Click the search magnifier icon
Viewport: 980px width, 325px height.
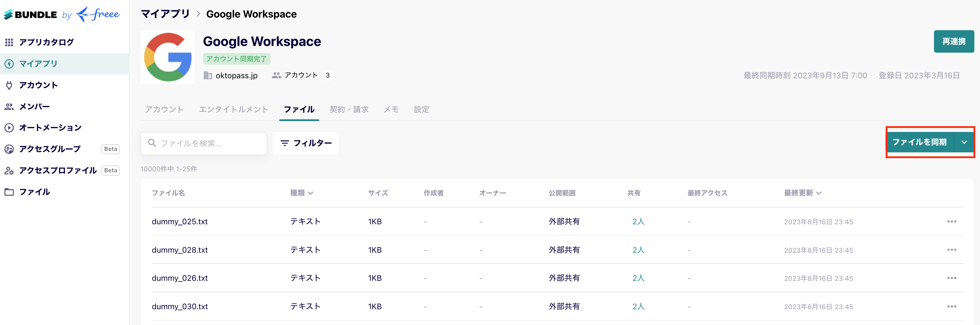pyautogui.click(x=152, y=143)
